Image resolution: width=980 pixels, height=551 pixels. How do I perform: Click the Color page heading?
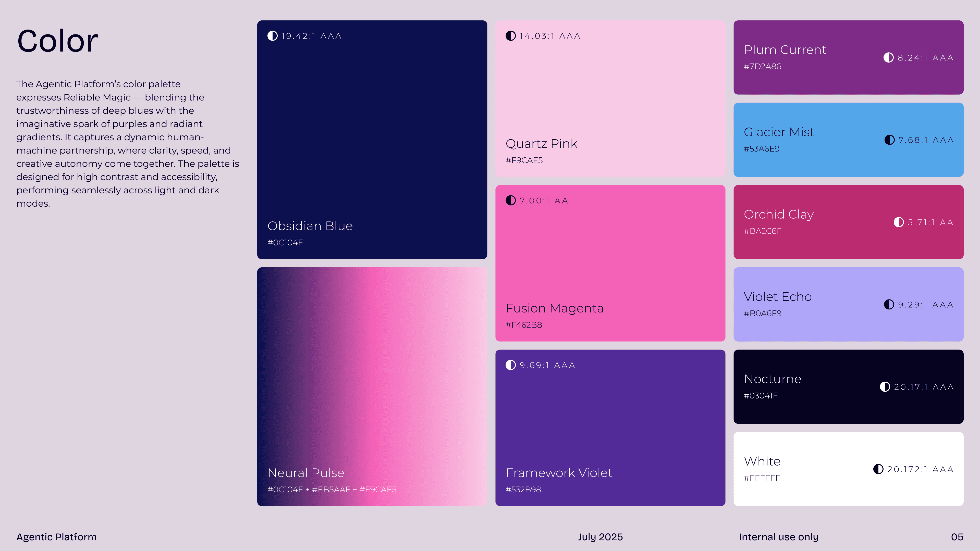coord(57,41)
